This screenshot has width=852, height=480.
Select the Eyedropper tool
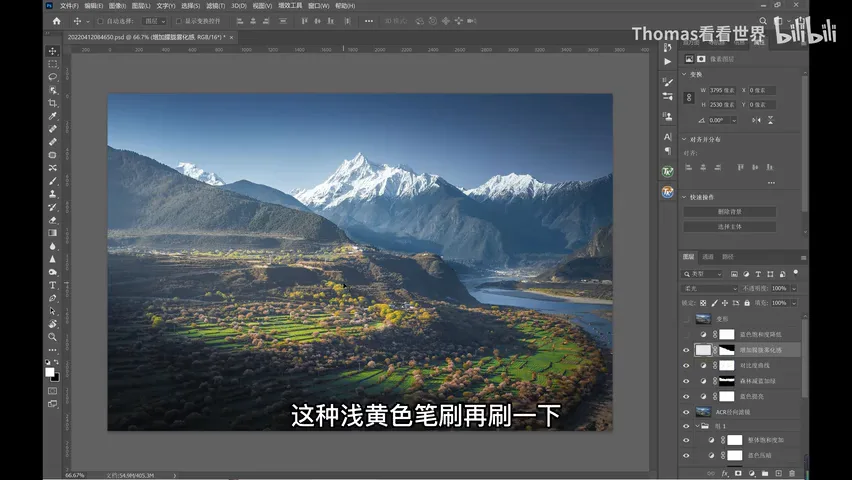click(x=53, y=116)
